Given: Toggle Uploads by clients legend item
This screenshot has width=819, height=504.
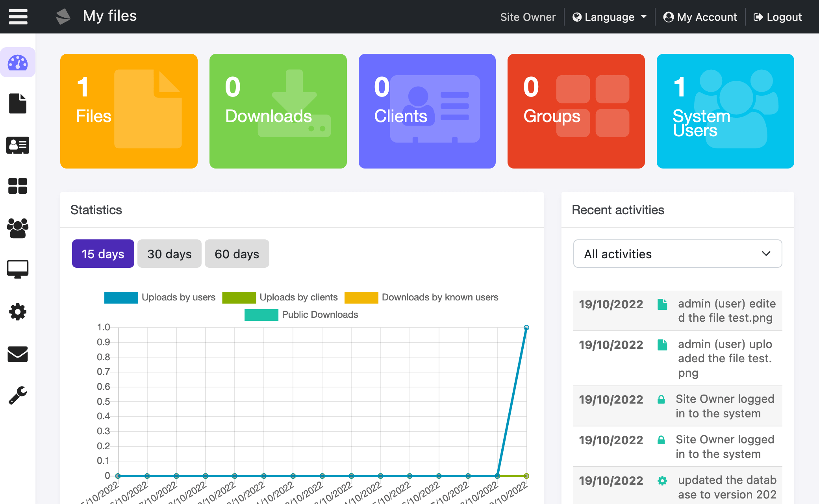Looking at the screenshot, I should (280, 297).
